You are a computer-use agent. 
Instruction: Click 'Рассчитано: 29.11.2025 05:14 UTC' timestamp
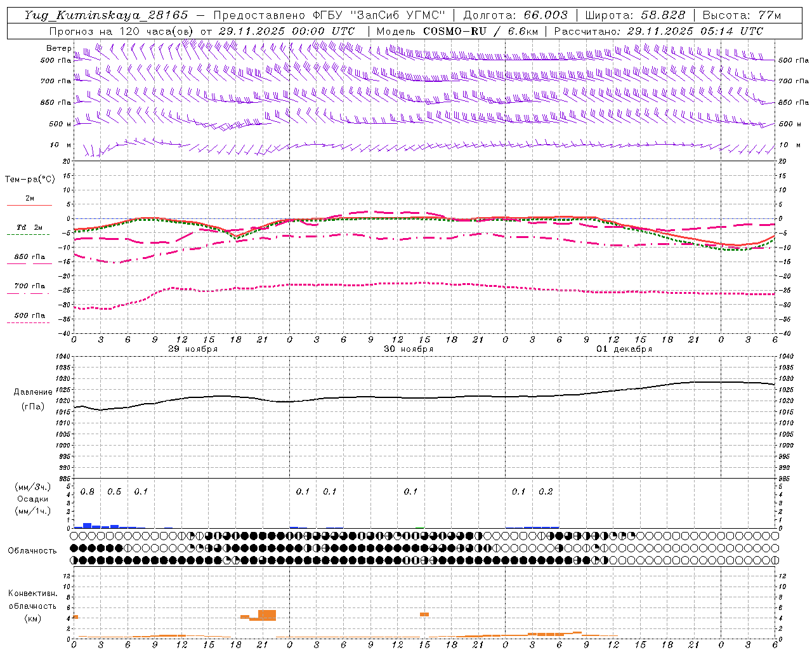click(x=658, y=31)
